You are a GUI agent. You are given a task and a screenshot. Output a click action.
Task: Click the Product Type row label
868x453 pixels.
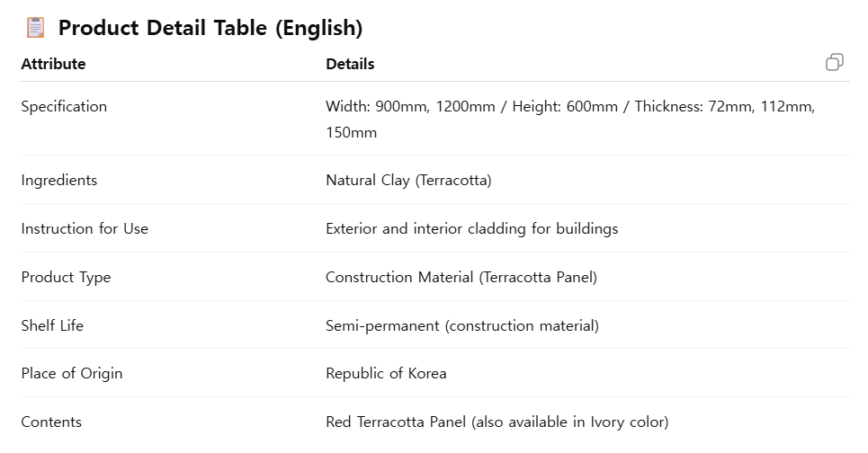pyautogui.click(x=66, y=277)
